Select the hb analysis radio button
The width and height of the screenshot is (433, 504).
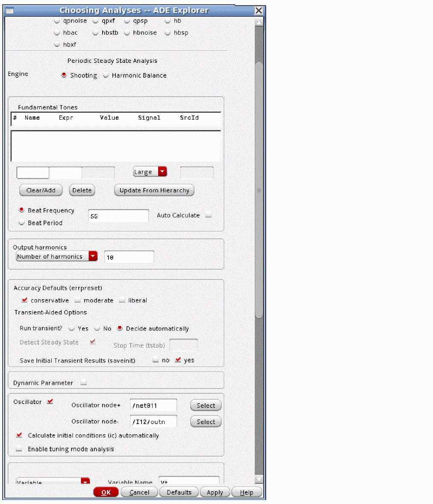click(x=168, y=21)
